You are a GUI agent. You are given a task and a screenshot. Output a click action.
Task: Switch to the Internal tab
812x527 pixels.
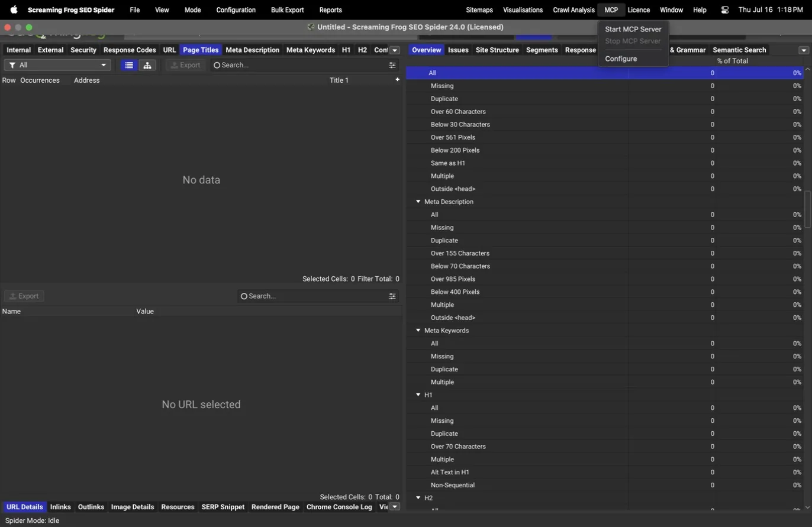18,50
